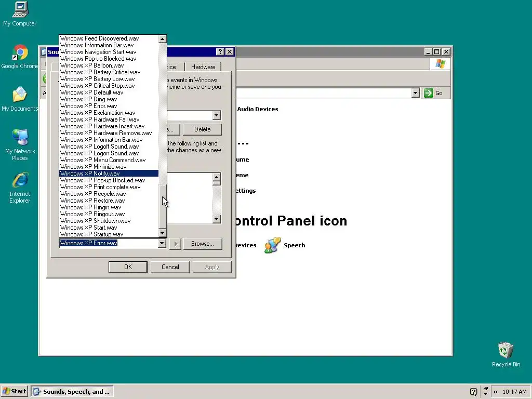The height and width of the screenshot is (399, 532).
Task: Click the sound list scroll up arrow
Action: pyautogui.click(x=162, y=39)
